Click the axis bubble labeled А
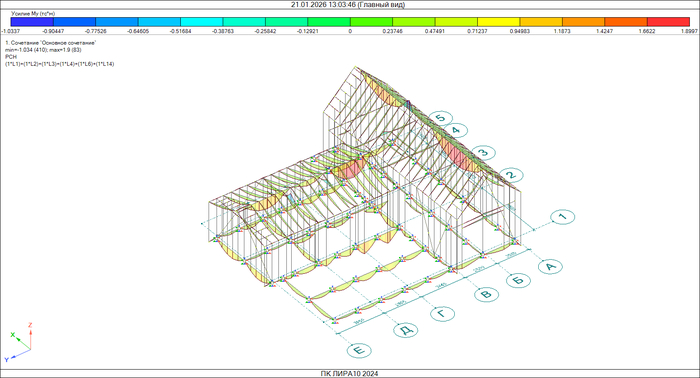 pyautogui.click(x=550, y=266)
